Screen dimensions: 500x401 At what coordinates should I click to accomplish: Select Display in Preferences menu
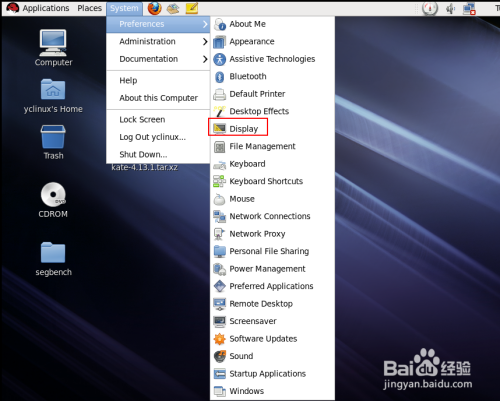click(x=238, y=129)
